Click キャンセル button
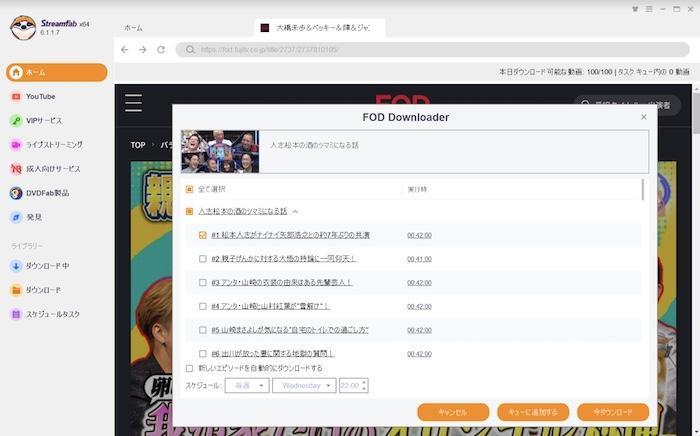Image resolution: width=700 pixels, height=436 pixels. click(453, 412)
